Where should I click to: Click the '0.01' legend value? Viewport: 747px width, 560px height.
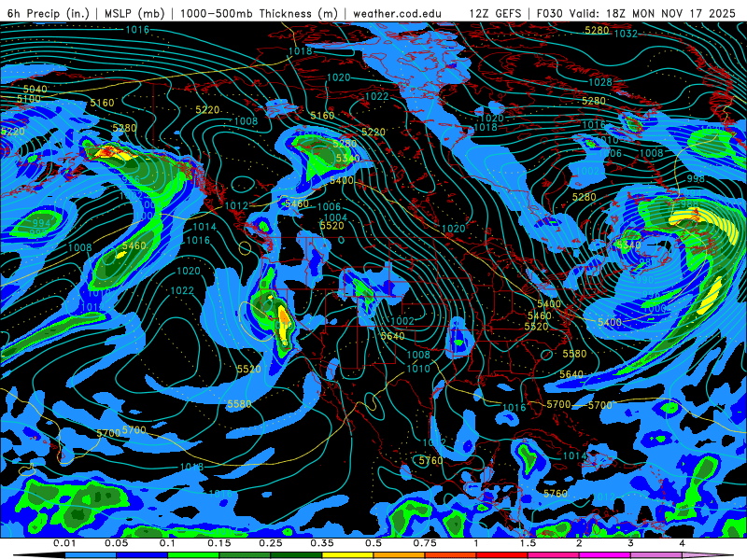click(63, 543)
